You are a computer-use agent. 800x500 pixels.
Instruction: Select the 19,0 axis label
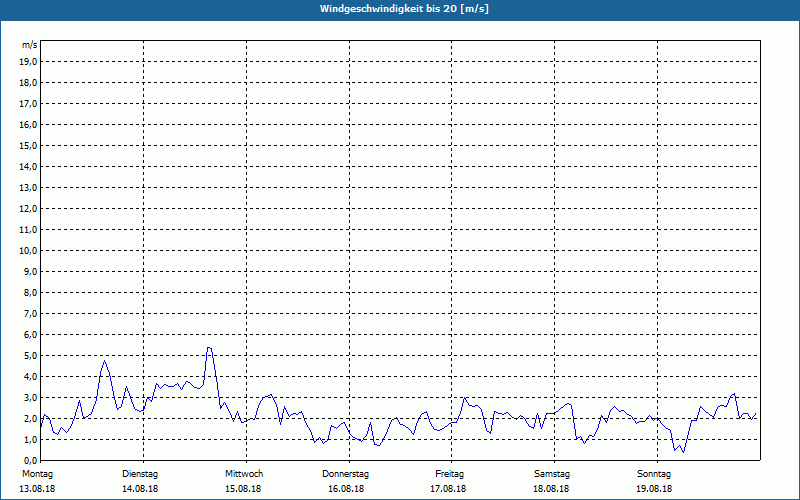(27, 62)
